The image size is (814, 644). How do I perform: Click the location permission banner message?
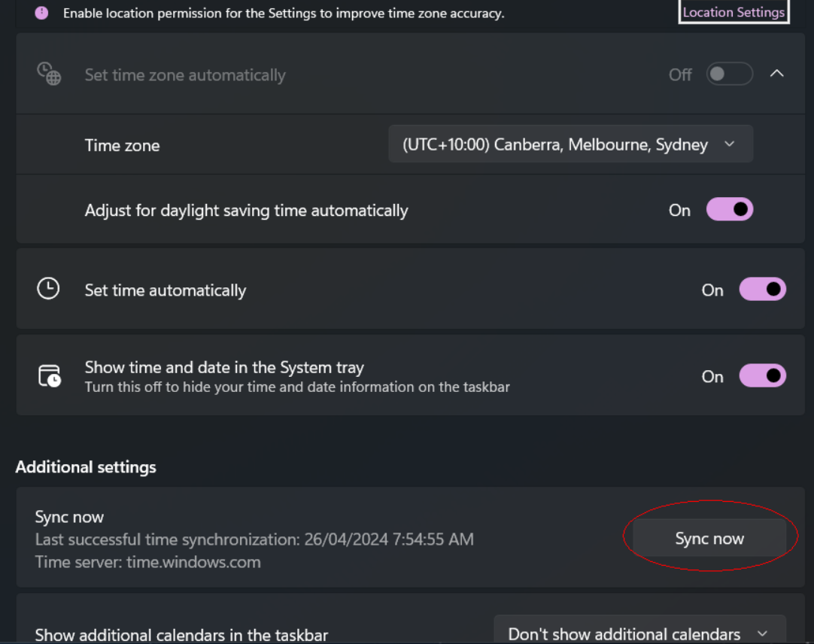[283, 14]
